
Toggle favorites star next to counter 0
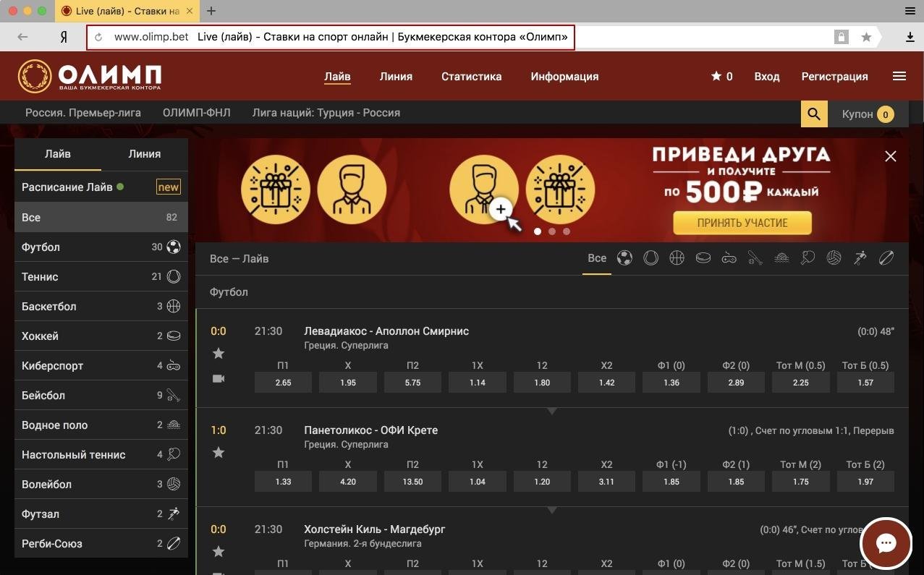[x=716, y=75]
